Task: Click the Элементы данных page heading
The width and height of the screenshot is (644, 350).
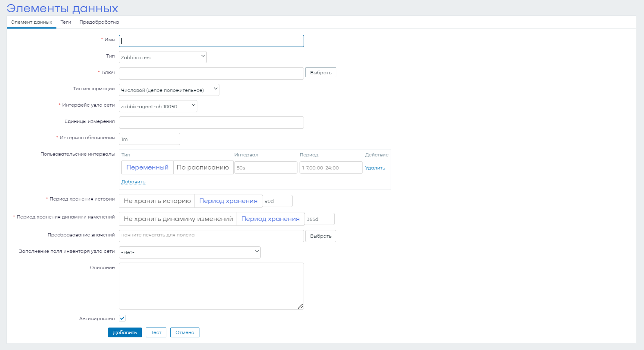Action: [x=63, y=8]
